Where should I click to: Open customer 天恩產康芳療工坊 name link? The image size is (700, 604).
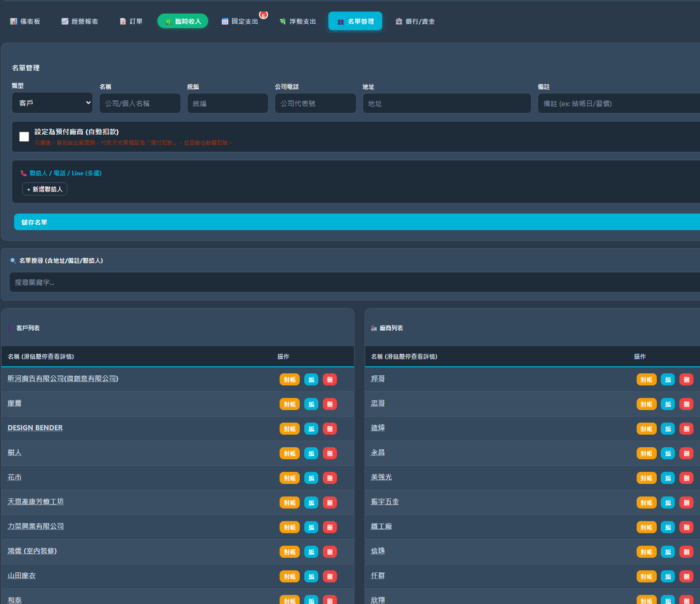[x=36, y=502]
